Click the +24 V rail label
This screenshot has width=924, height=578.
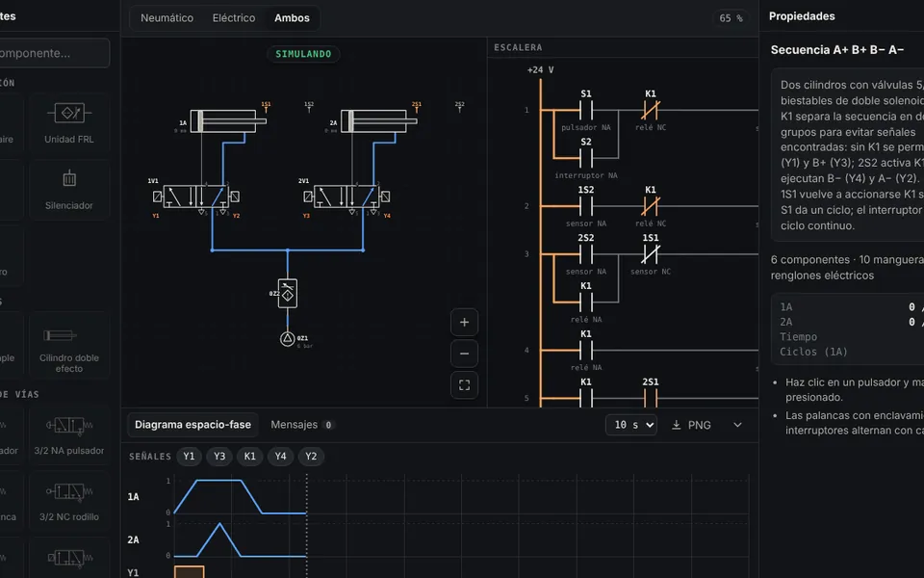pos(540,69)
